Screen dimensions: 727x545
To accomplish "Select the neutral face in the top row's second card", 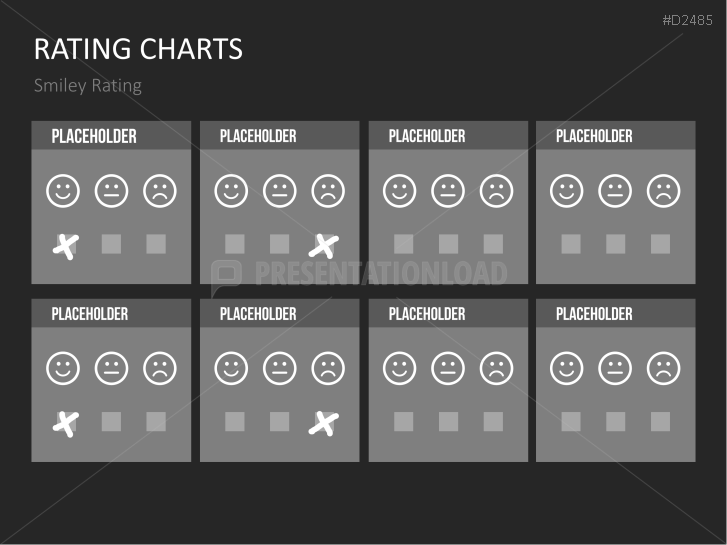I will (x=280, y=191).
